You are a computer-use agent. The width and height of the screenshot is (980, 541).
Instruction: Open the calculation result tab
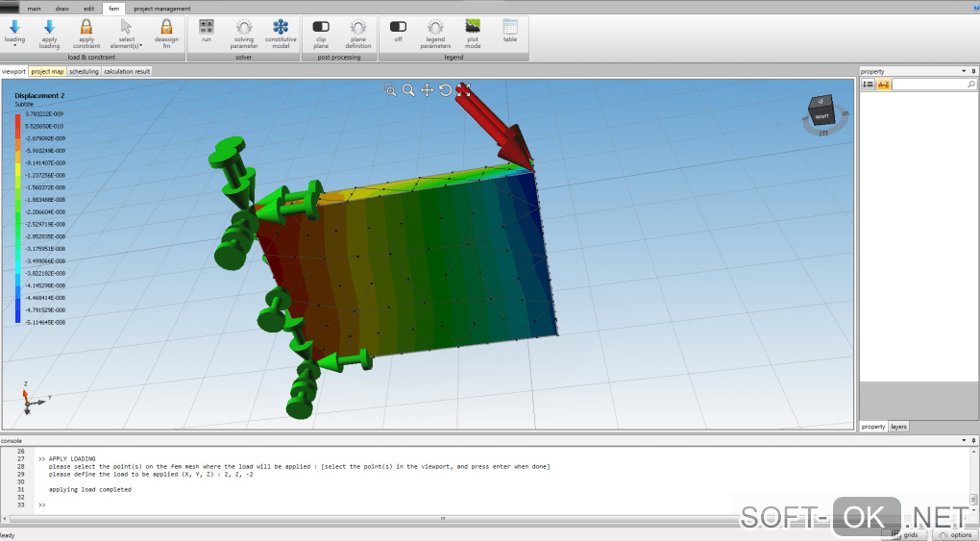click(x=127, y=71)
